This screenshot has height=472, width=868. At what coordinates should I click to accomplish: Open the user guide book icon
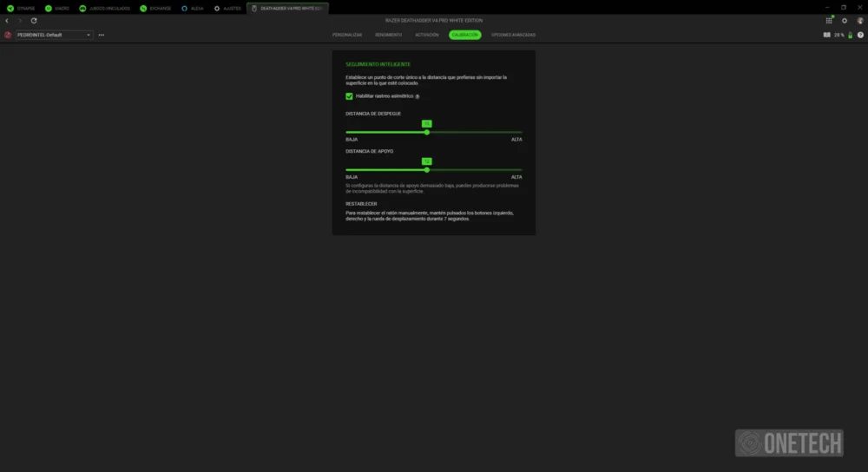click(x=826, y=35)
